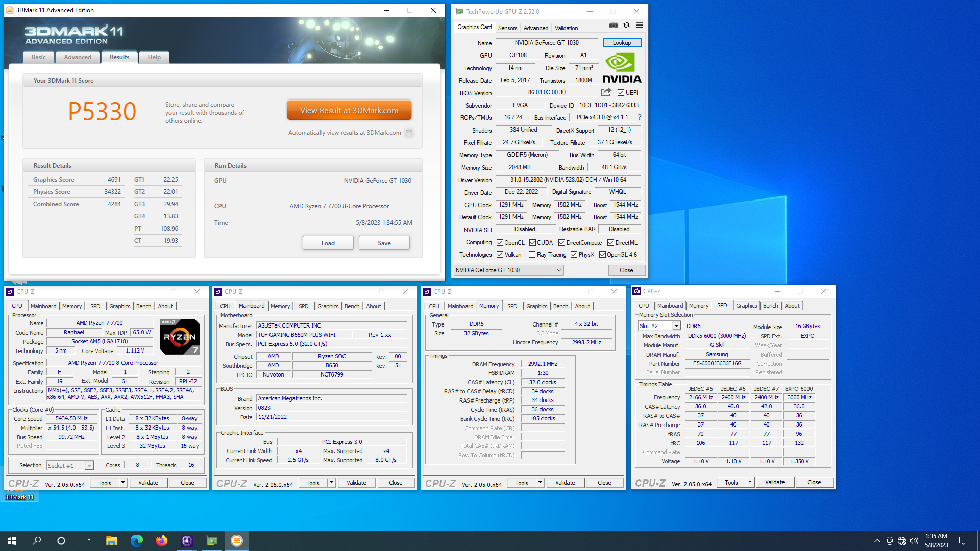Click the Save button in Run Details
This screenshot has width=980, height=551.
point(384,243)
